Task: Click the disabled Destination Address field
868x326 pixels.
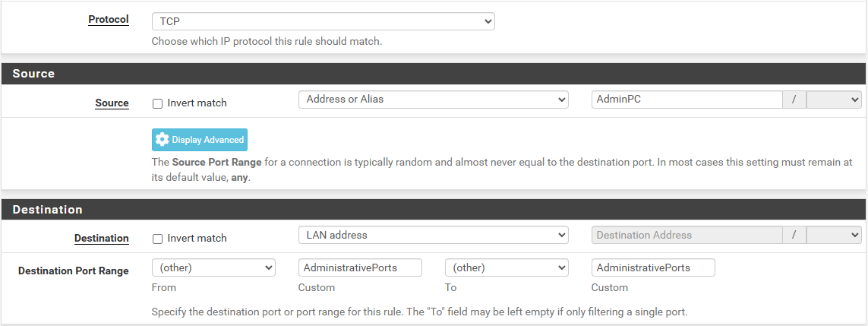Action: click(687, 236)
